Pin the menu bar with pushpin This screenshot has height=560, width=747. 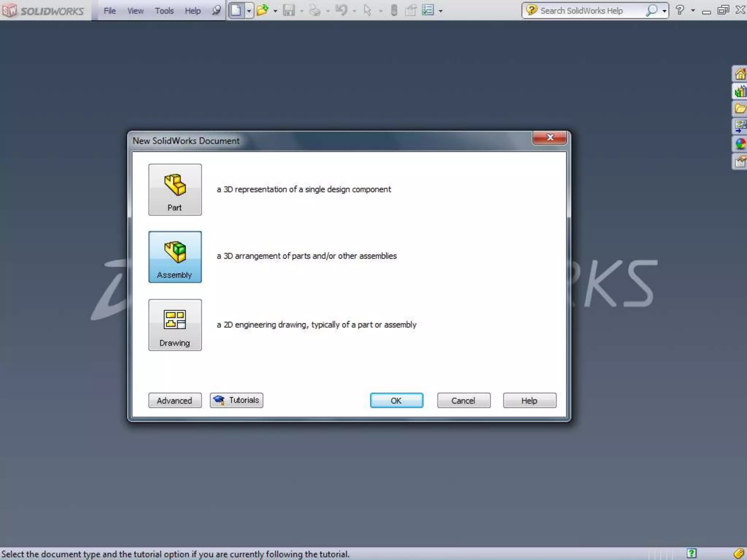tap(216, 10)
